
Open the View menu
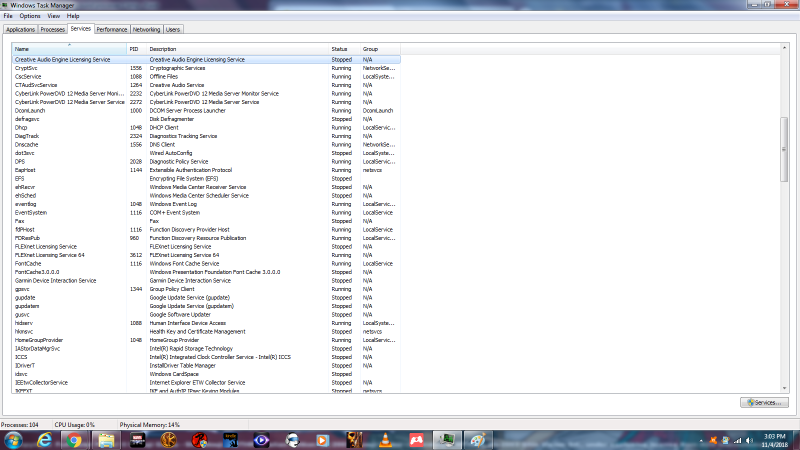coord(54,16)
